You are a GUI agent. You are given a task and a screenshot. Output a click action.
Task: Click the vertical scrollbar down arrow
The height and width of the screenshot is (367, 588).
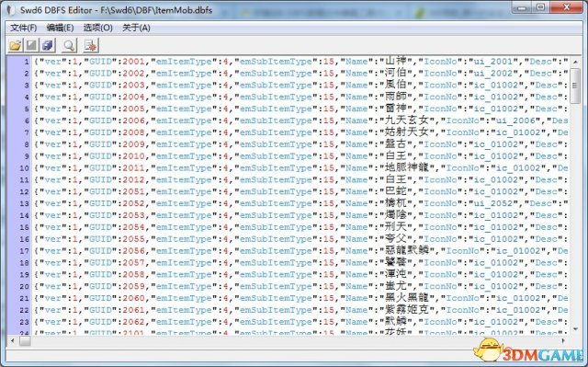575,329
